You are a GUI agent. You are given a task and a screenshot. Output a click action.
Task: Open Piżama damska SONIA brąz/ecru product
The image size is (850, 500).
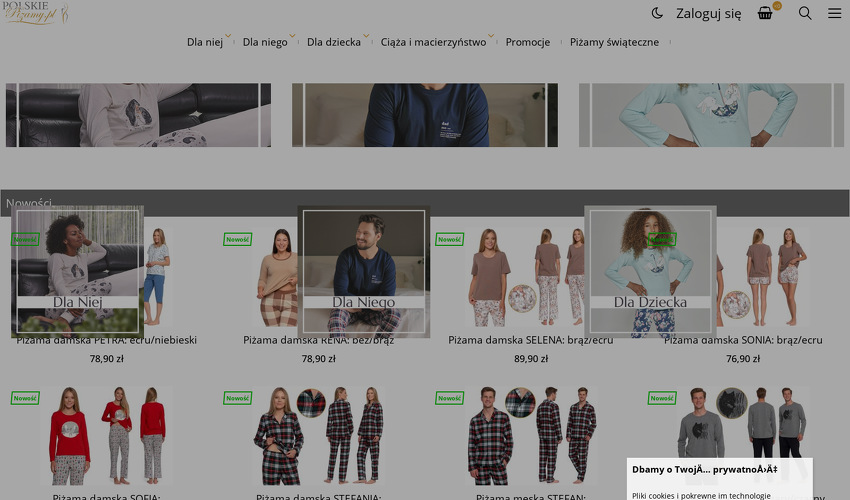pos(743,340)
